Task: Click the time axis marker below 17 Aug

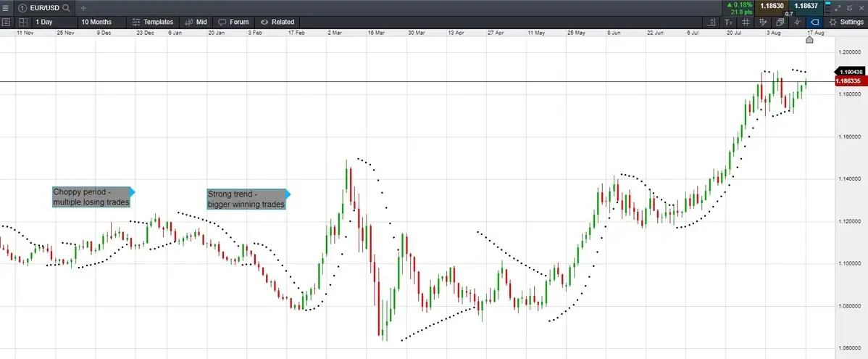Action: point(809,40)
